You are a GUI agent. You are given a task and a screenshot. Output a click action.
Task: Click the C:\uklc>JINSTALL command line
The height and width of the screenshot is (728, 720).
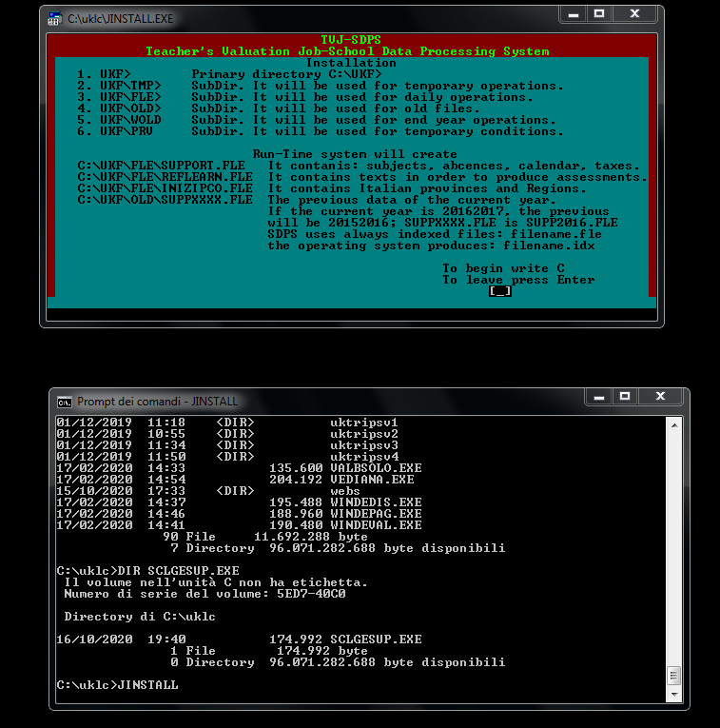point(117,685)
